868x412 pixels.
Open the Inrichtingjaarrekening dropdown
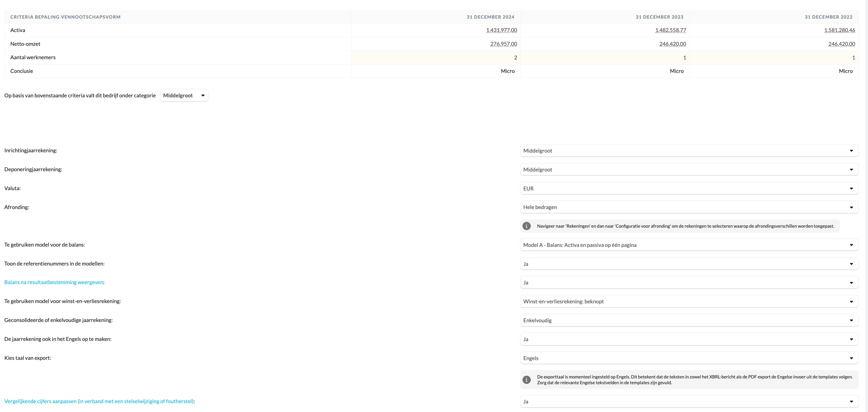coord(689,150)
